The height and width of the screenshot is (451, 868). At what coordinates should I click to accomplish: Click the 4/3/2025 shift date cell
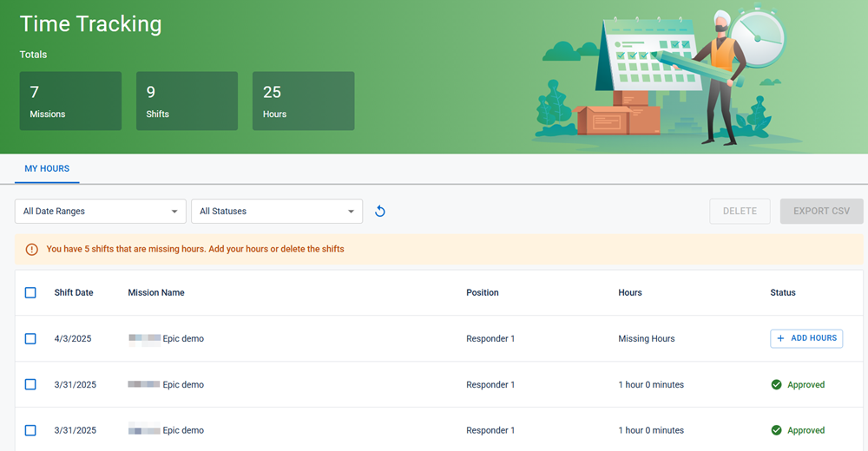pos(73,338)
